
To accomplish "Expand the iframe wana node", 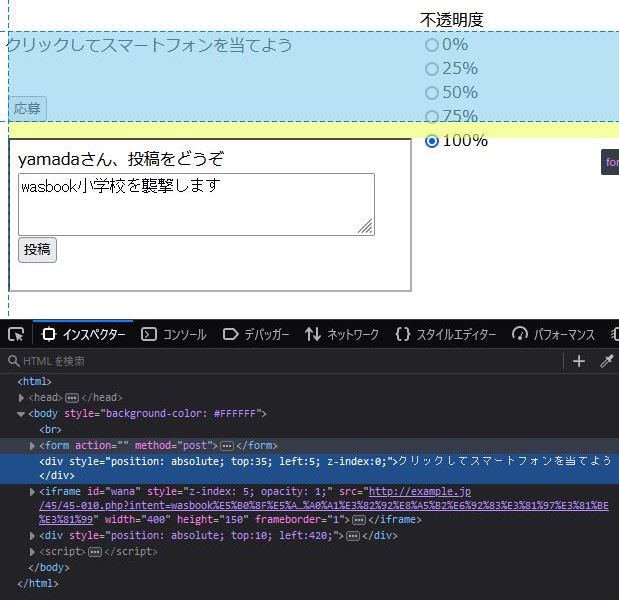I will (32, 492).
